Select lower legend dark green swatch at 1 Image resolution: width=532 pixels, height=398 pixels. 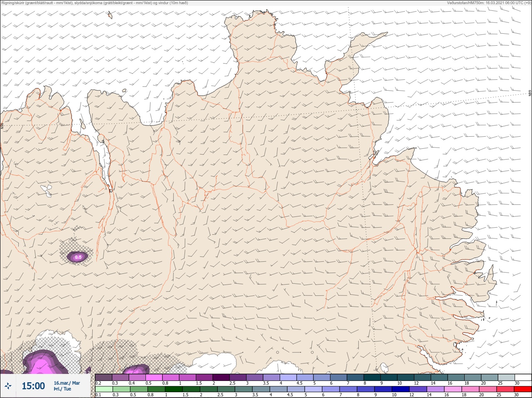coord(173,389)
